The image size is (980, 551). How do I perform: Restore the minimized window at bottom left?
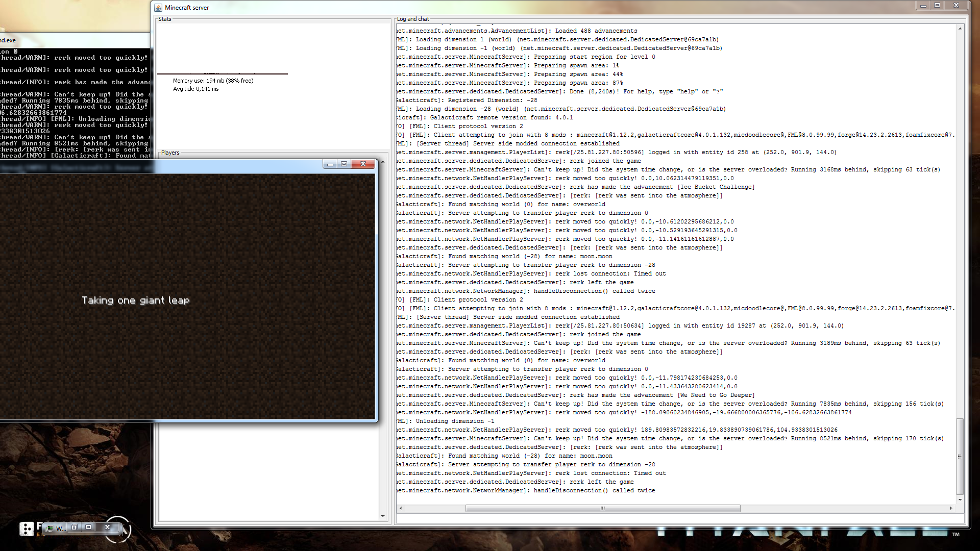coord(75,527)
